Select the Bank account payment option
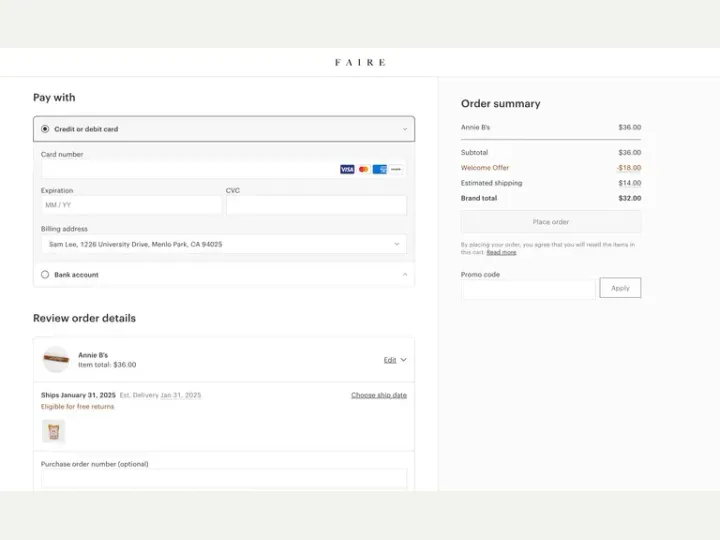This screenshot has height=540, width=720. [45, 275]
